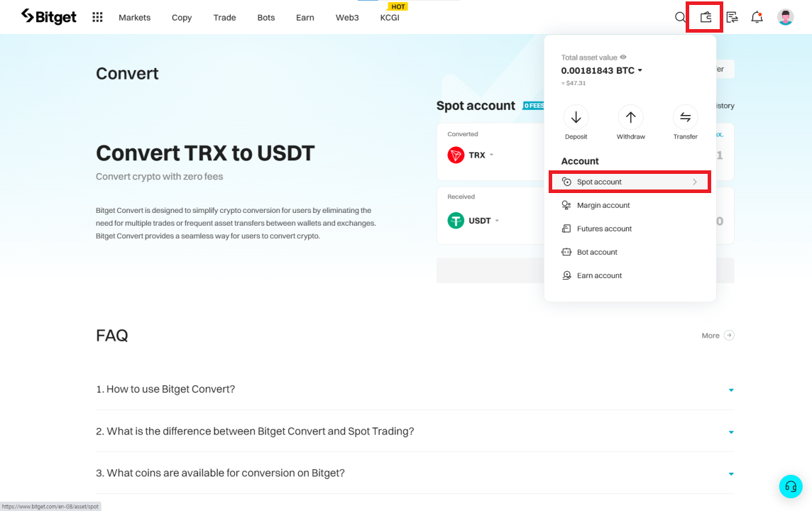The height and width of the screenshot is (511, 812).
Task: Open Bot account from the wallet menu
Action: [x=630, y=252]
